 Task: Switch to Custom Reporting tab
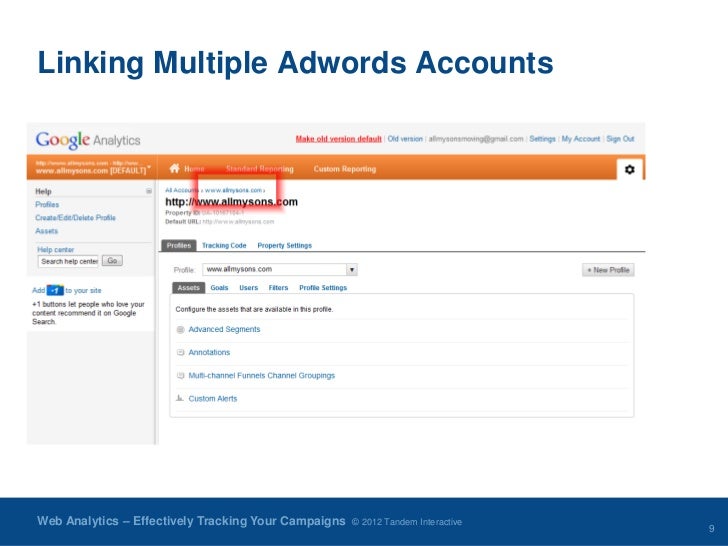tap(344, 169)
